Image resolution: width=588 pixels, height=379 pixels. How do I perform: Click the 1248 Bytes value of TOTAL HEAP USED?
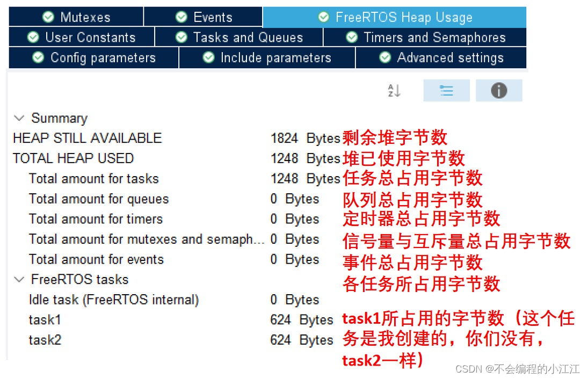(x=305, y=158)
